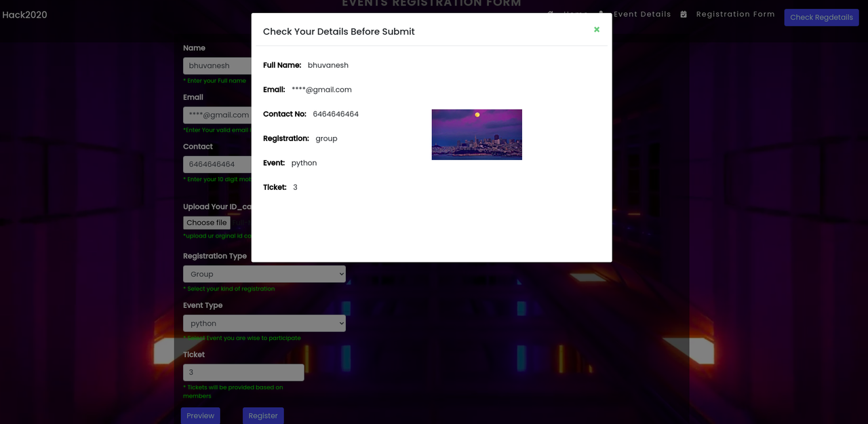
Task: Click the 'Event Type' form label
Action: pyautogui.click(x=203, y=305)
